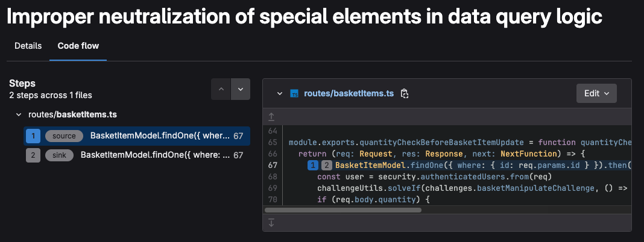Select step 2 sink in the list
Viewport: 644px width, 242px height.
pyautogui.click(x=136, y=155)
